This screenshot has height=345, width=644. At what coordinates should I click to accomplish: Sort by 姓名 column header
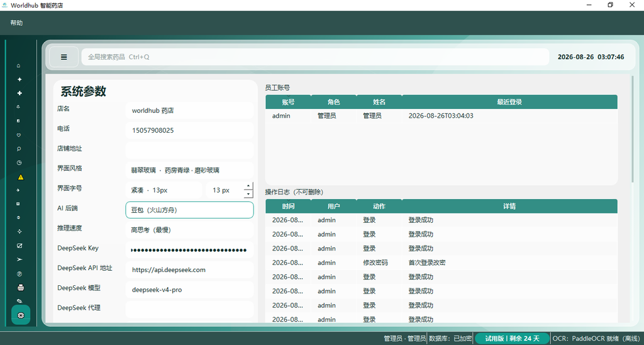point(379,102)
